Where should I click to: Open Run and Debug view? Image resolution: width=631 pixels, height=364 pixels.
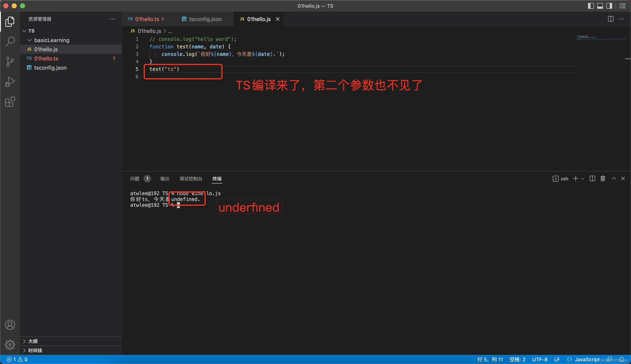point(10,82)
